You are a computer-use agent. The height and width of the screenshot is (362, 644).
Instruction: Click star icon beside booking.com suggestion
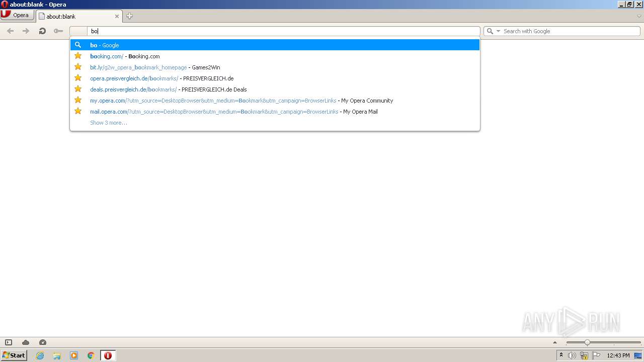click(78, 56)
